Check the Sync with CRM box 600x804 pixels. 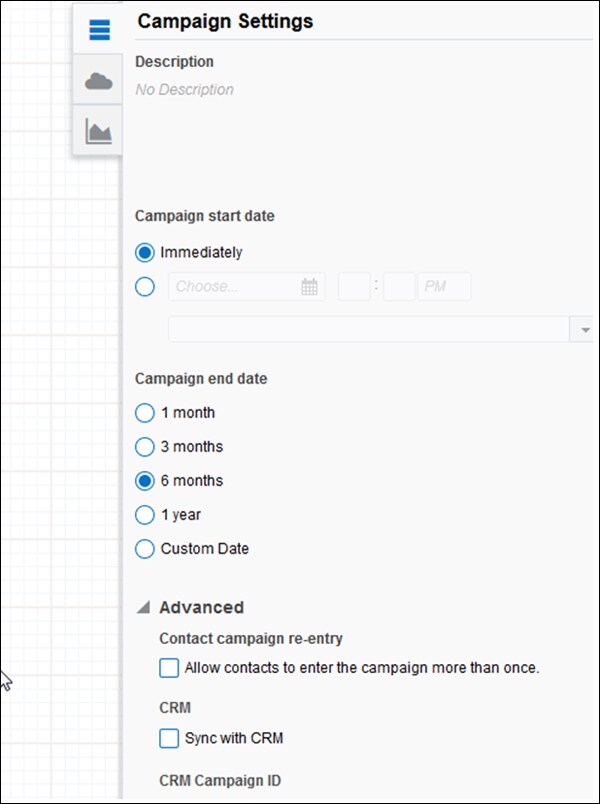pos(169,739)
